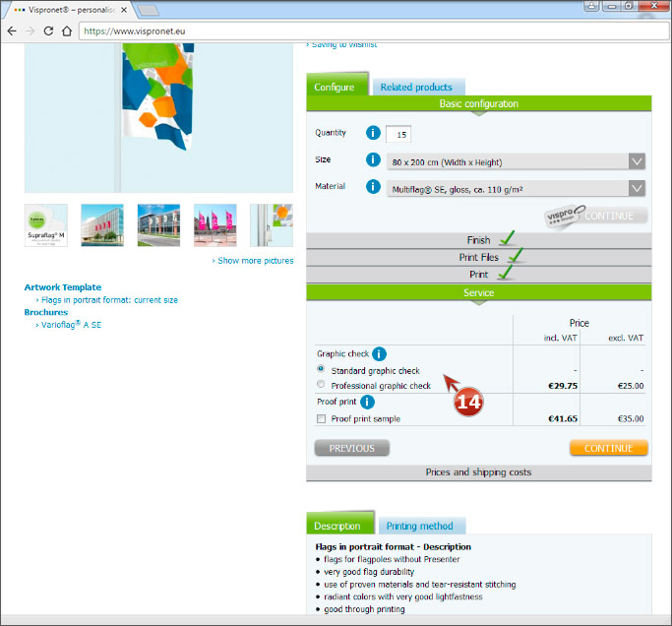Image resolution: width=672 pixels, height=626 pixels.
Task: Switch to the Configure tab
Action: [336, 87]
